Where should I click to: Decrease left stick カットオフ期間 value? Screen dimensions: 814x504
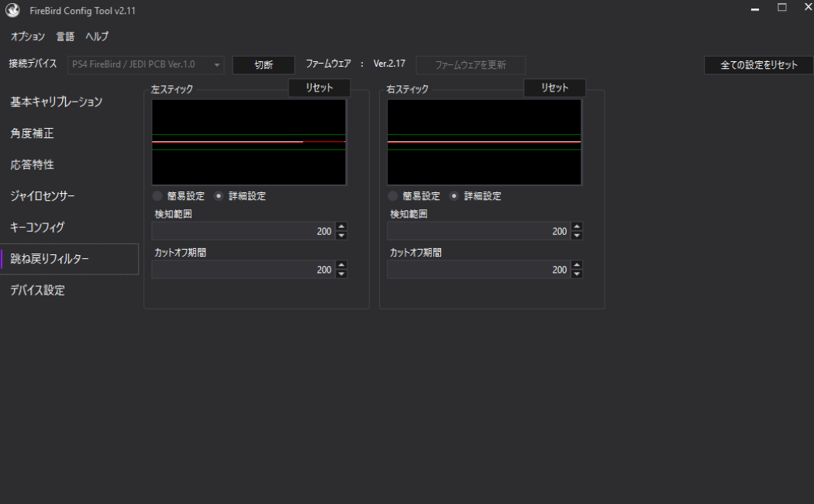(x=341, y=274)
